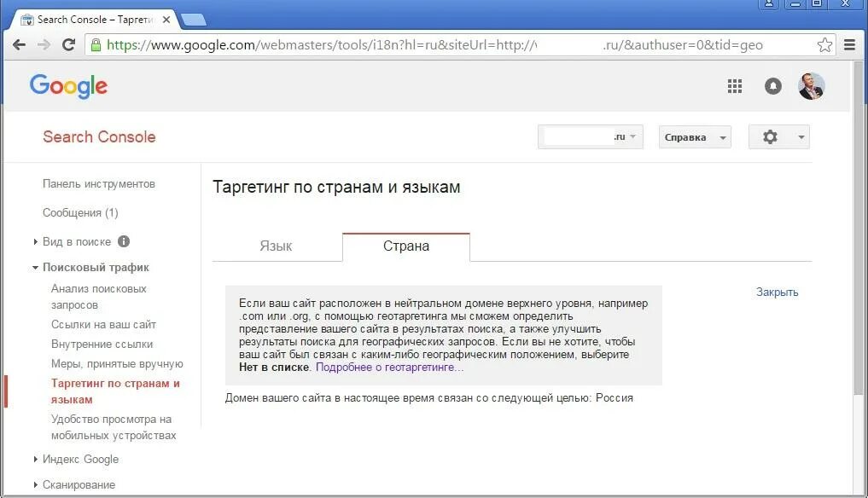Click the Search Console title link
Image resolution: width=868 pixels, height=498 pixels.
99,136
